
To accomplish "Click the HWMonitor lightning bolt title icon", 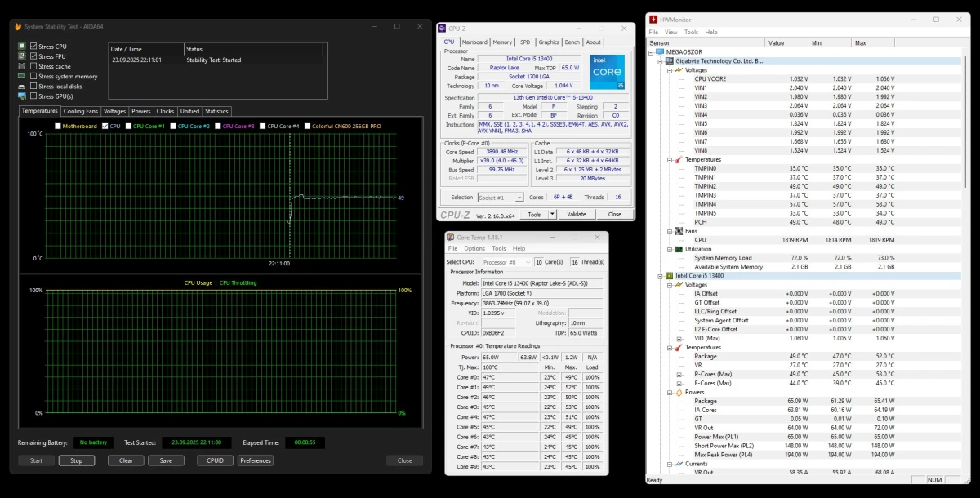I will coord(653,19).
